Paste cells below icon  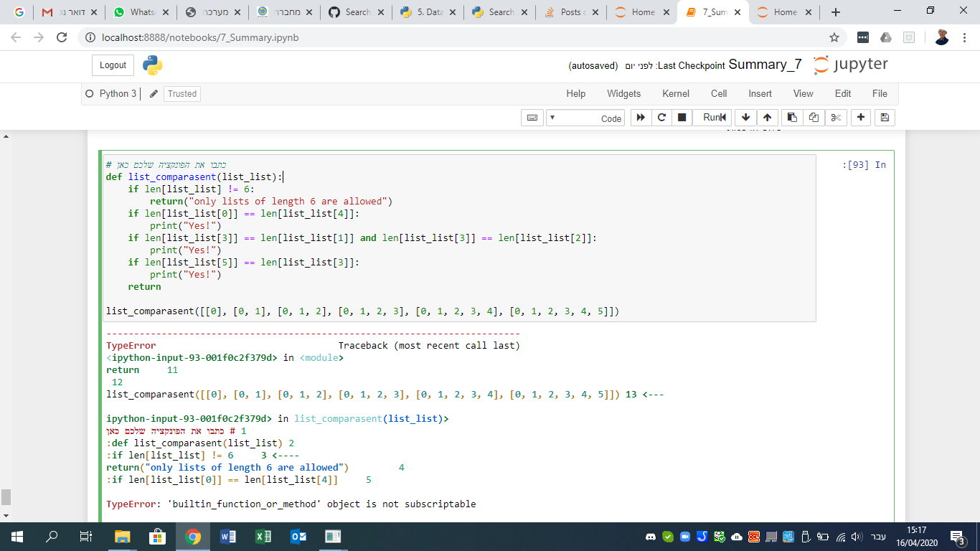click(x=791, y=118)
